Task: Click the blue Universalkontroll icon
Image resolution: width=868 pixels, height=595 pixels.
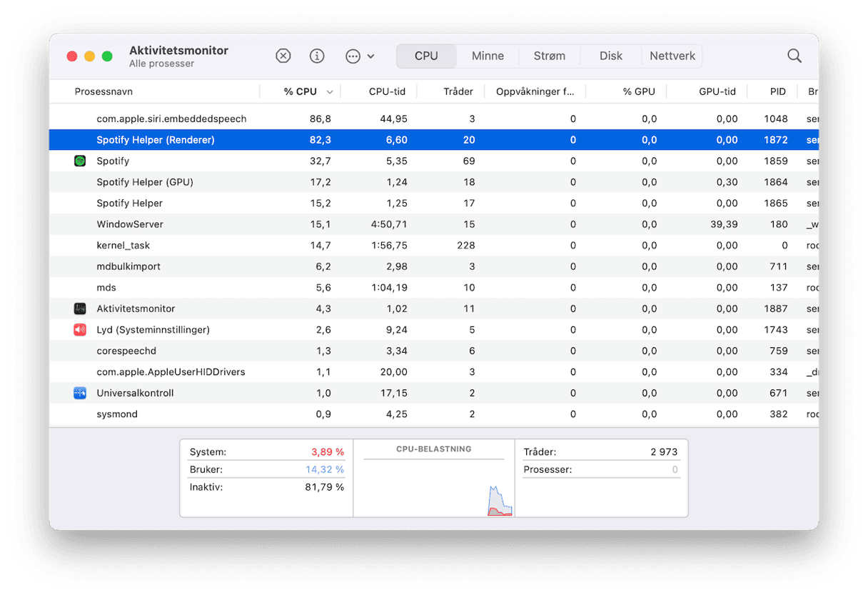Action: pyautogui.click(x=80, y=393)
